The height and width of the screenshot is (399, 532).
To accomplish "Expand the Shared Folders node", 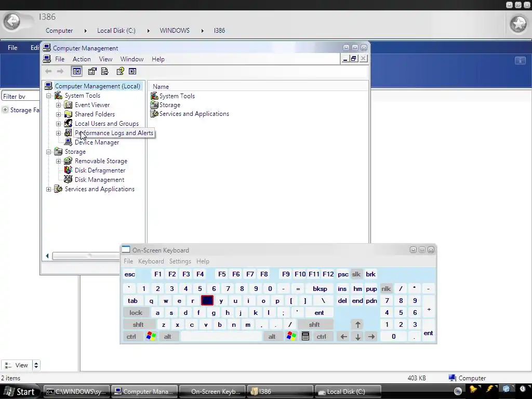I will pyautogui.click(x=58, y=114).
